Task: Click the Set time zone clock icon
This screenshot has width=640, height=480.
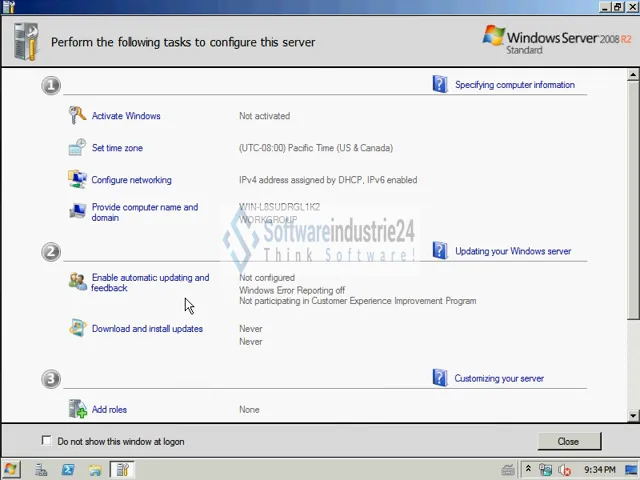Action: [x=77, y=148]
